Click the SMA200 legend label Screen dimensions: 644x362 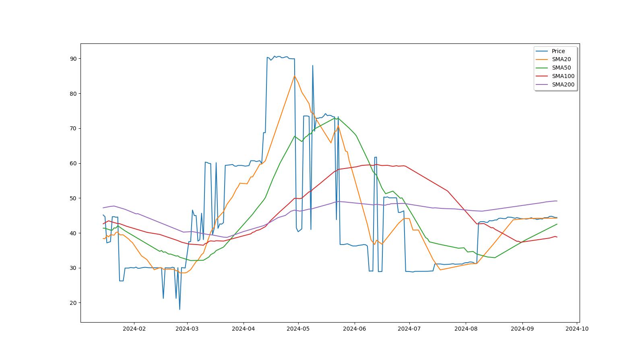coord(563,85)
